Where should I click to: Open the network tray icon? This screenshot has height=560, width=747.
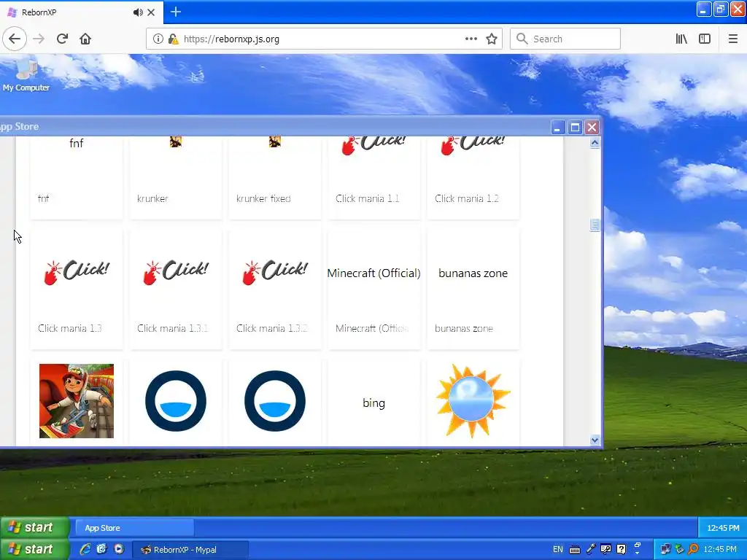[665, 549]
